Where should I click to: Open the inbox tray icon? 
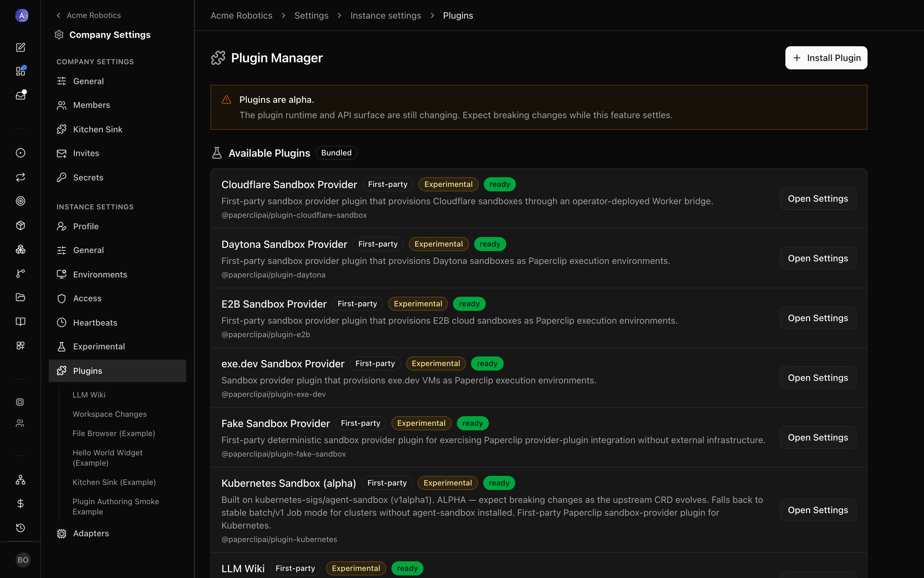tap(21, 95)
